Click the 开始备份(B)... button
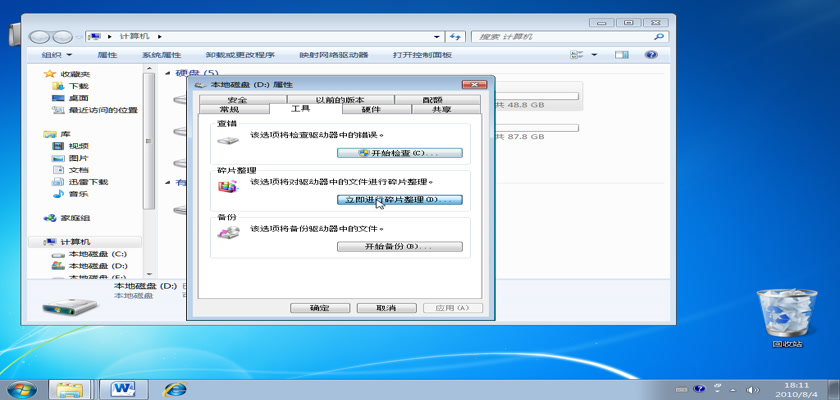Image resolution: width=840 pixels, height=400 pixels. [x=399, y=246]
